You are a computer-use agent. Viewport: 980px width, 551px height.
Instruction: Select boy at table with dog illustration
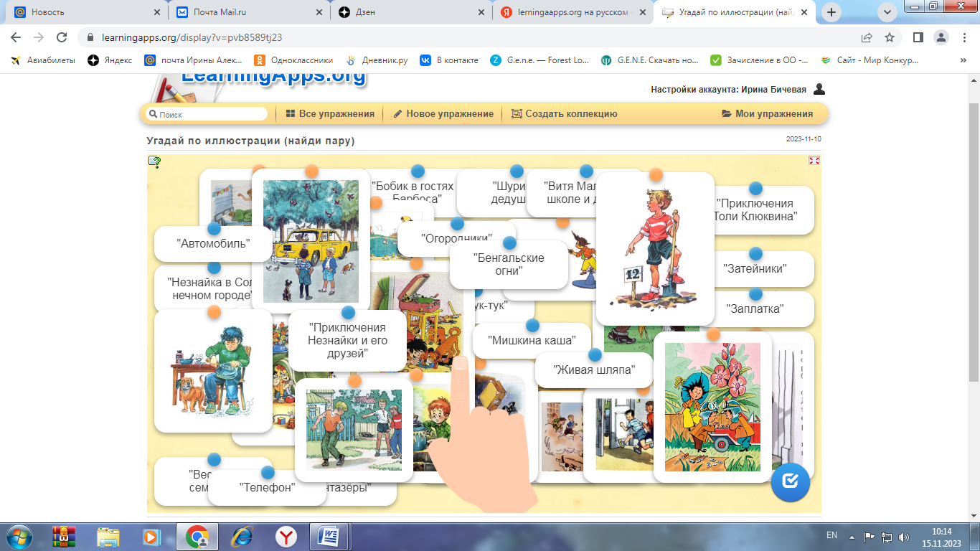tap(213, 371)
